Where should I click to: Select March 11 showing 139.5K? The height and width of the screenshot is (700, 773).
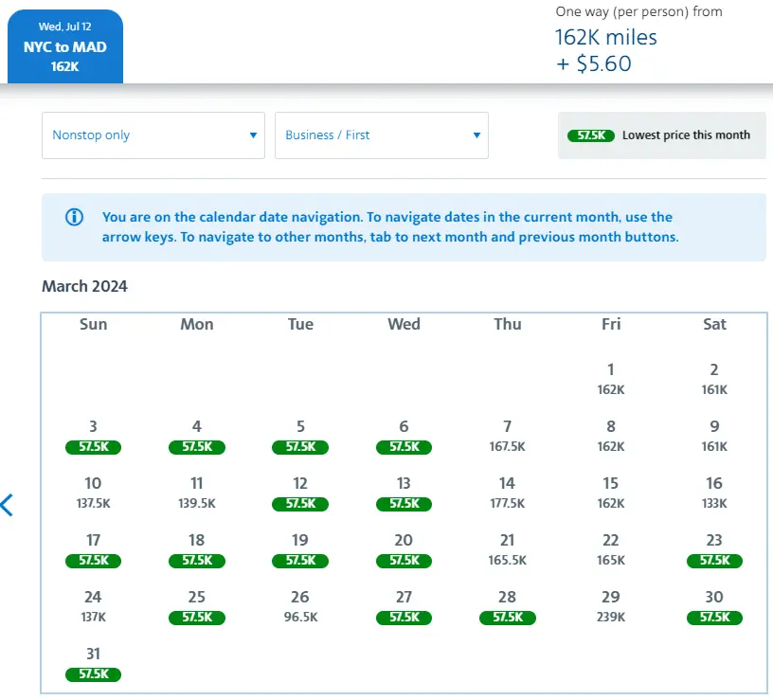point(197,494)
